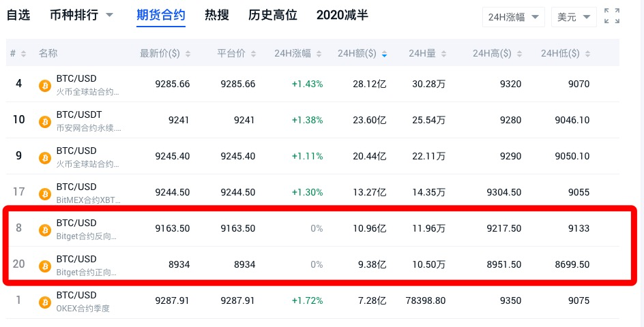The image size is (644, 327).
Task: Click 28.12亿 turnover value
Action: (370, 84)
